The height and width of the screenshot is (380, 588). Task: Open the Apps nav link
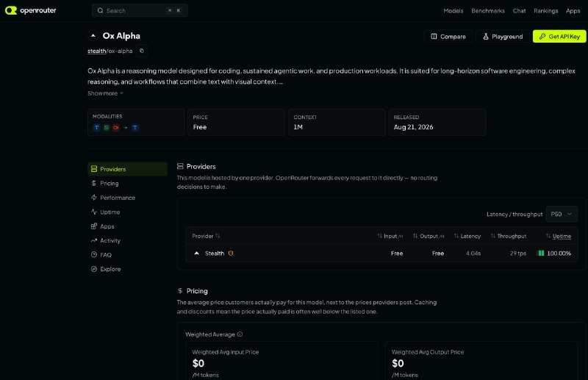pos(573,11)
